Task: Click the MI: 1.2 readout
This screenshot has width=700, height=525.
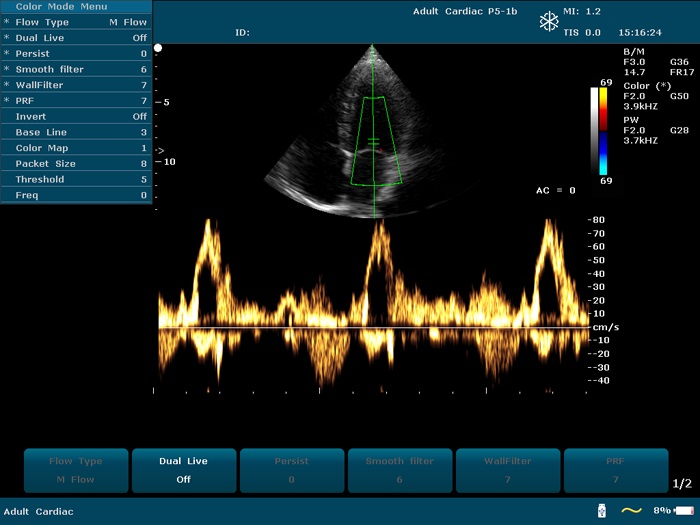Action: (x=582, y=12)
